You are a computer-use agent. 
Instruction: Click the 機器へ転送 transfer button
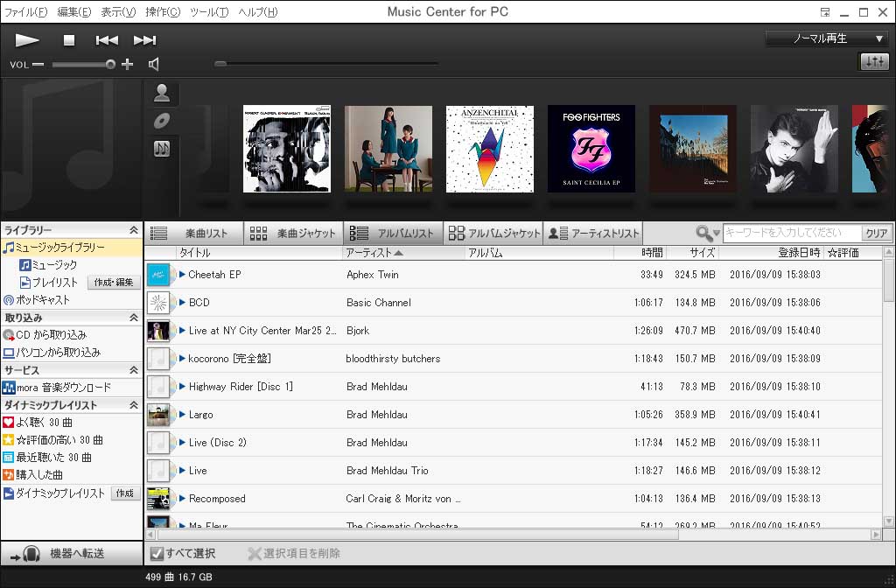click(x=72, y=553)
